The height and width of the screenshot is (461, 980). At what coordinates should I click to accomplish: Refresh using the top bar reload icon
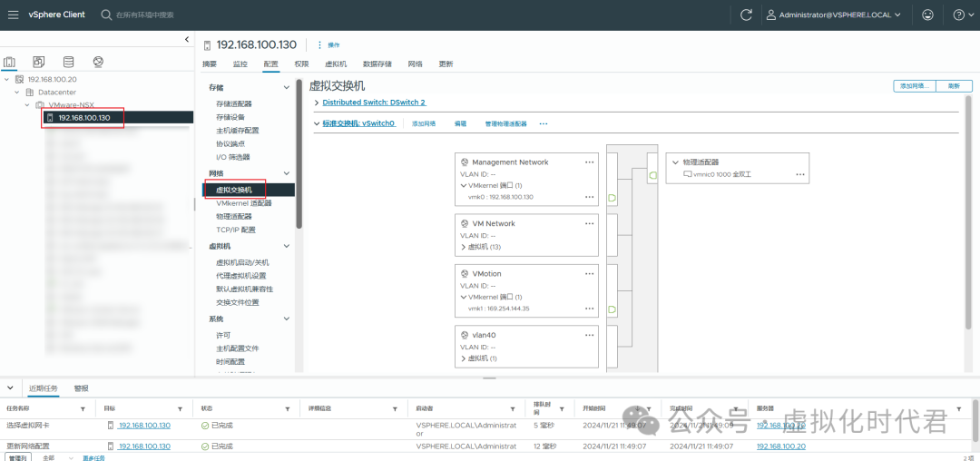pyautogui.click(x=746, y=15)
